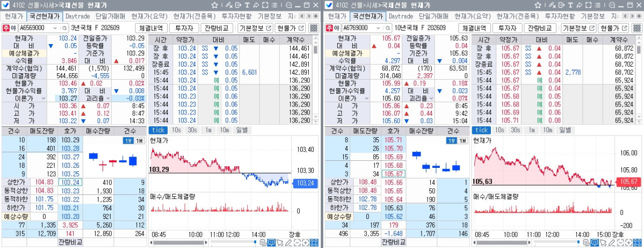Click the favorites star icon in right window
The height and width of the screenshot is (248, 644).
pyautogui.click(x=538, y=5)
